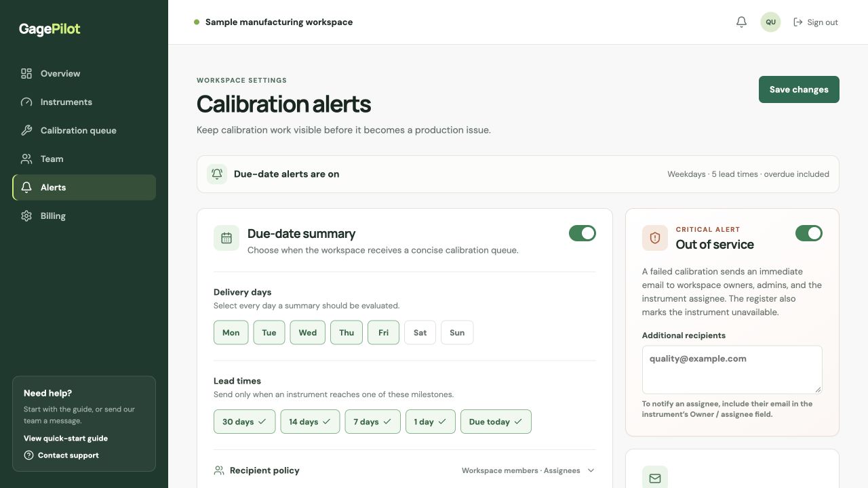The width and height of the screenshot is (868, 488).
Task: Toggle the 30 days lead time
Action: [244, 422]
